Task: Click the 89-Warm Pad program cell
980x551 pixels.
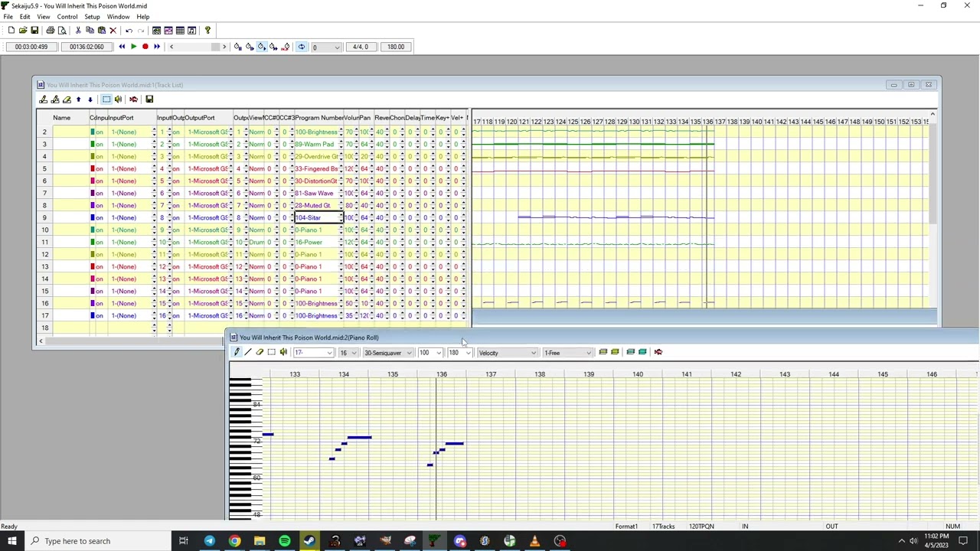Action: click(x=316, y=145)
